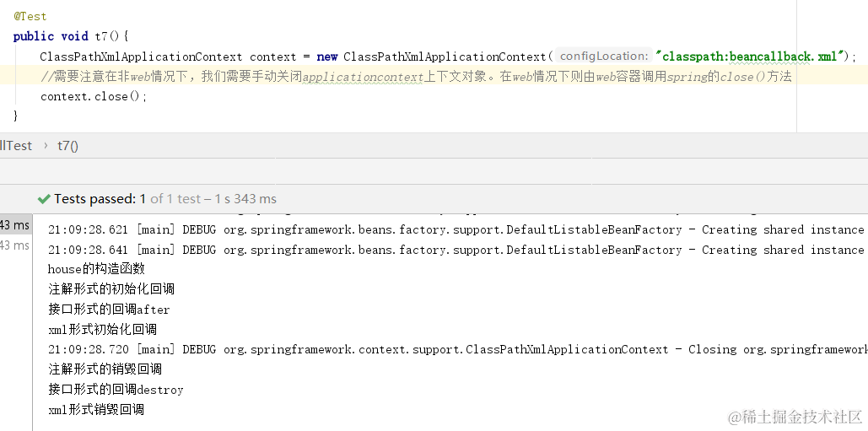Click the 'house的构造函数' output line
868x431 pixels.
[x=96, y=269]
